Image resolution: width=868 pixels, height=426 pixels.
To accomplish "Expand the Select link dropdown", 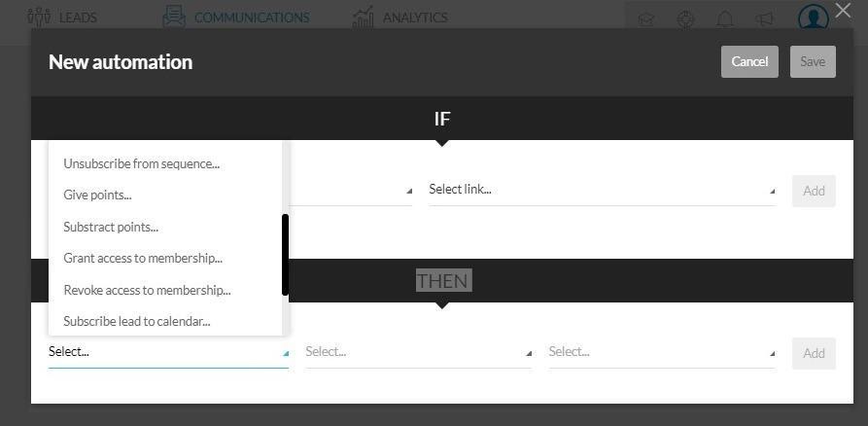I will (602, 190).
